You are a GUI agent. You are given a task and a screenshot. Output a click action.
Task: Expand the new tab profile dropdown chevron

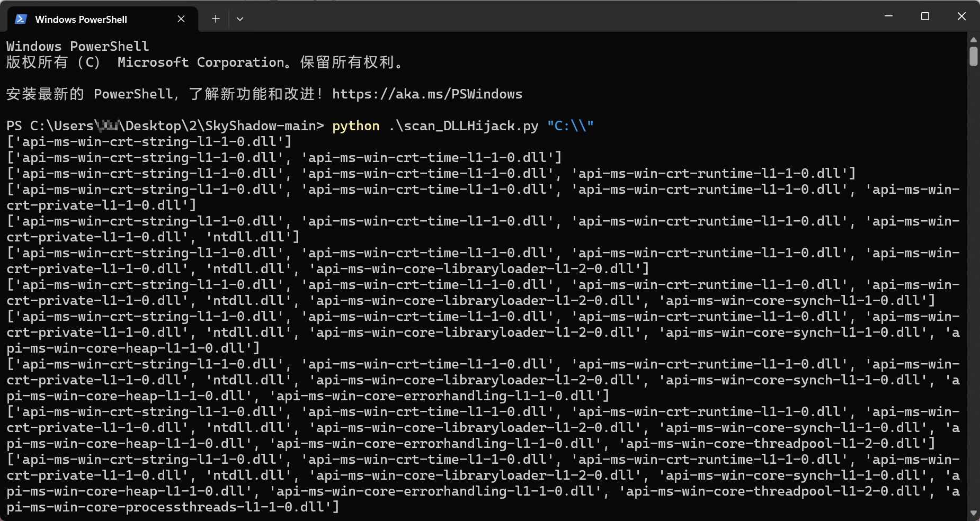click(x=240, y=19)
